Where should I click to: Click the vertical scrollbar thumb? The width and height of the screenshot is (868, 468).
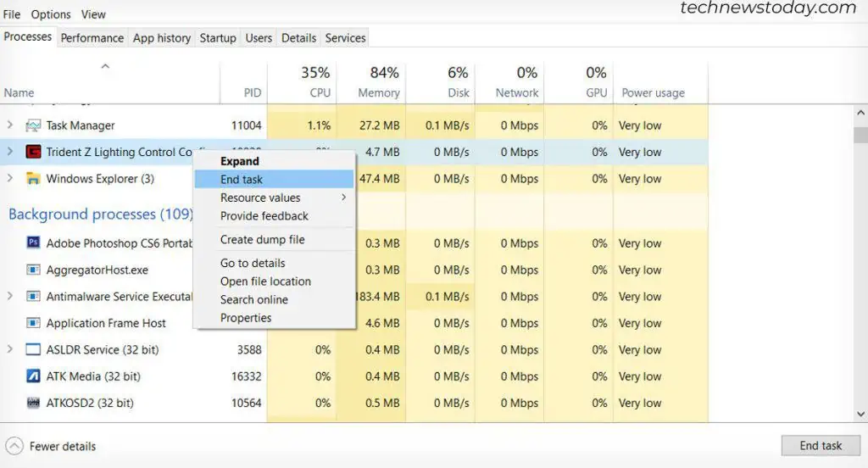[x=860, y=135]
